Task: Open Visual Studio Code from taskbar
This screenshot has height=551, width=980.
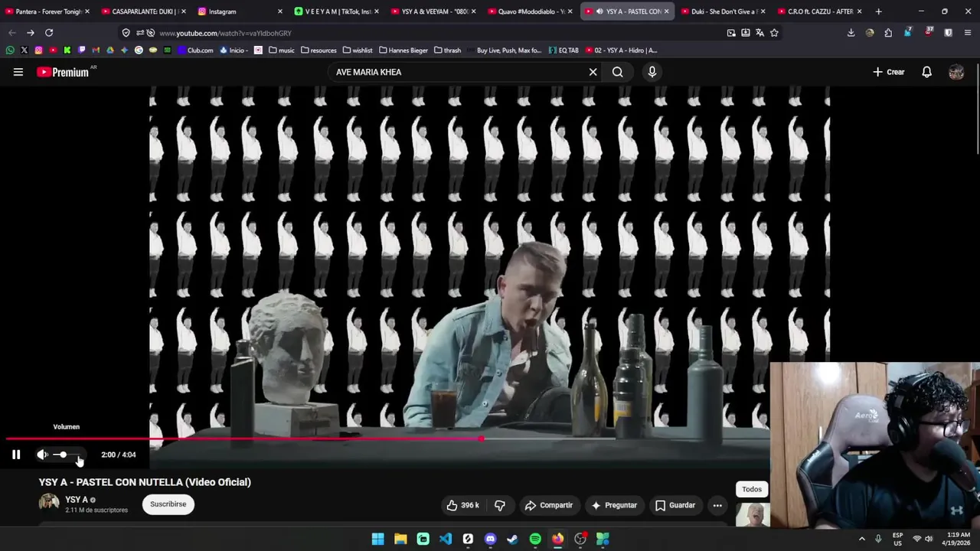Action: (x=446, y=539)
